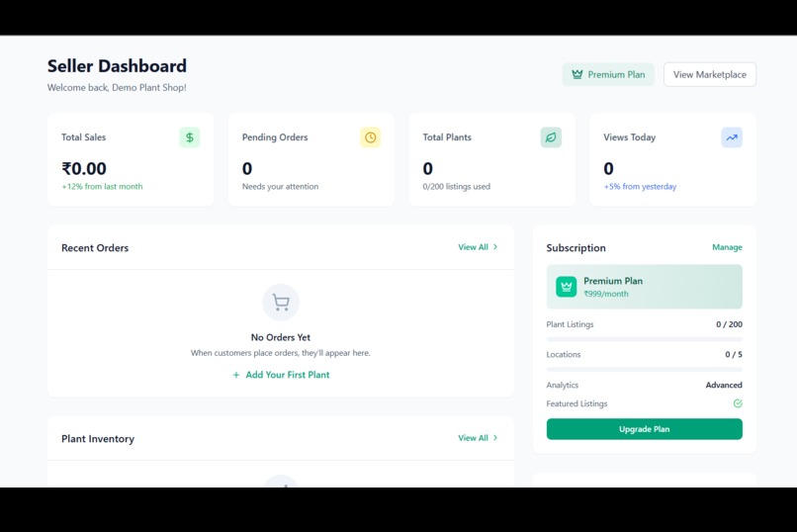The height and width of the screenshot is (532, 797).
Task: Click the '0 / 5' locations value
Action: pyautogui.click(x=734, y=355)
